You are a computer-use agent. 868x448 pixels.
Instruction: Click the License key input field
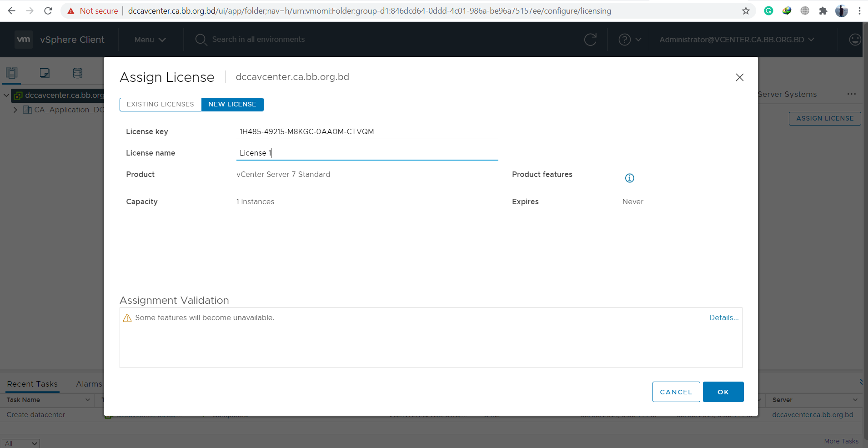click(x=367, y=131)
